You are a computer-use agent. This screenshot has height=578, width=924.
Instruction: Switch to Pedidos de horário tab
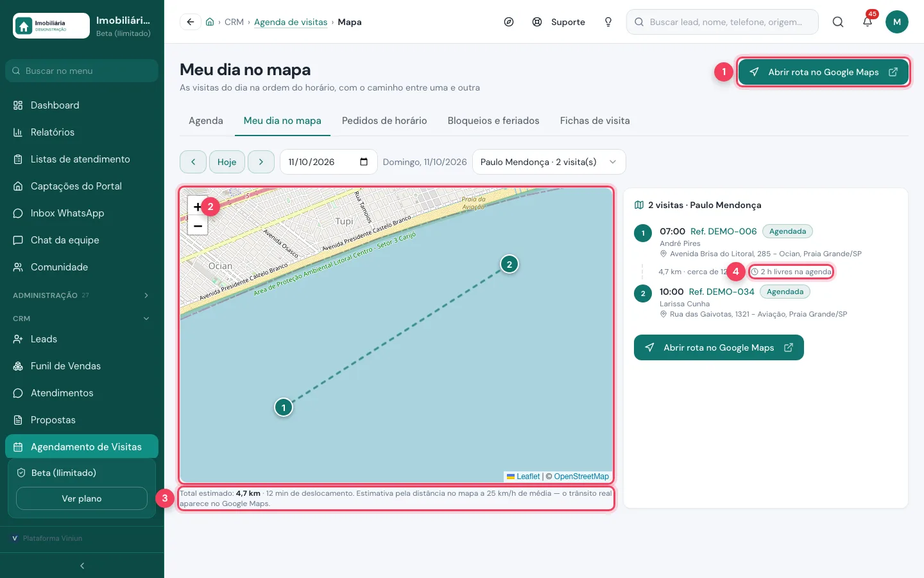[384, 121]
